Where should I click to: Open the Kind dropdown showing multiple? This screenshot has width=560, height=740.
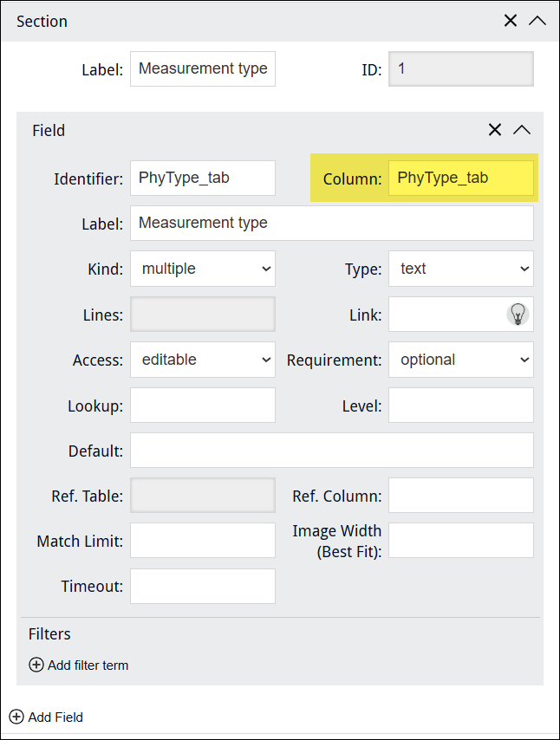203,269
